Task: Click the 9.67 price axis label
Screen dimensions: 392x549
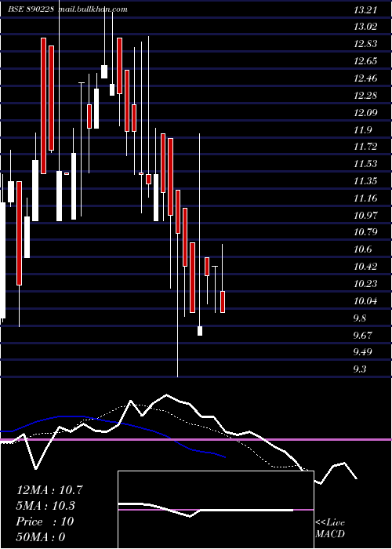Action: [362, 336]
